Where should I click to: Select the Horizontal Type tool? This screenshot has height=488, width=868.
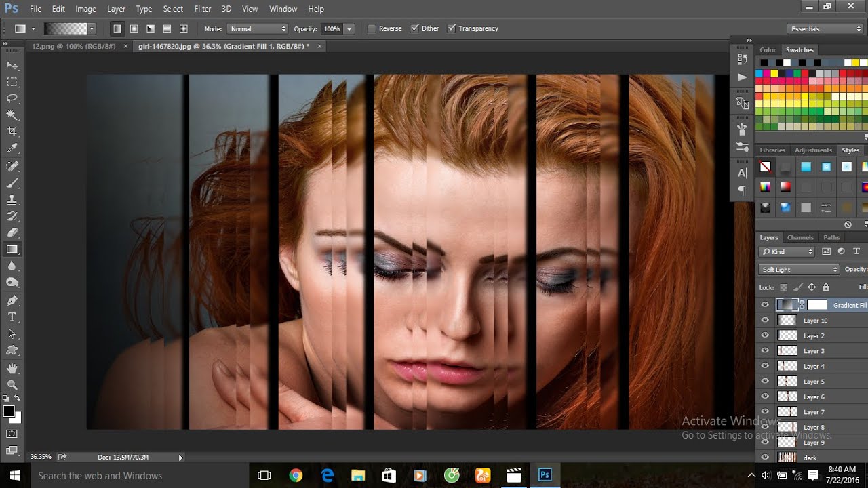click(12, 317)
